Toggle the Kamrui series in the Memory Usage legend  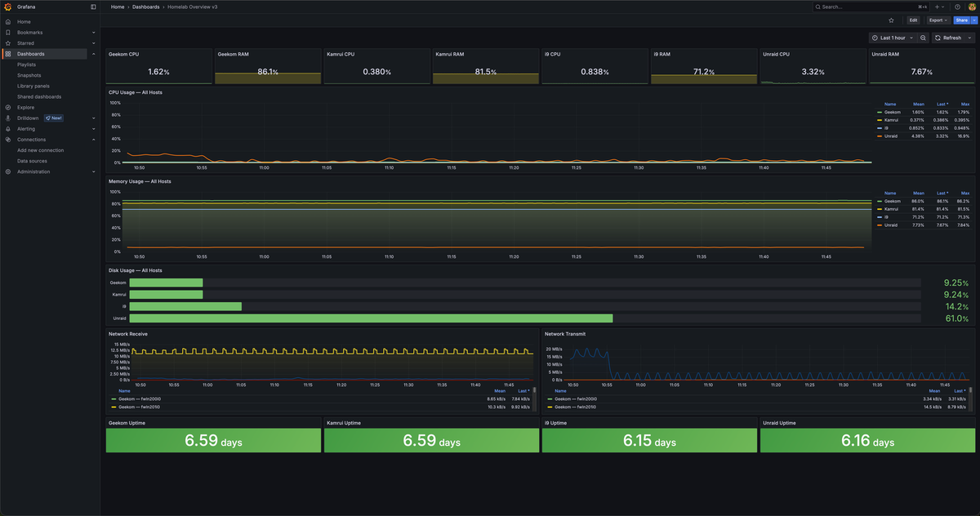(890, 209)
